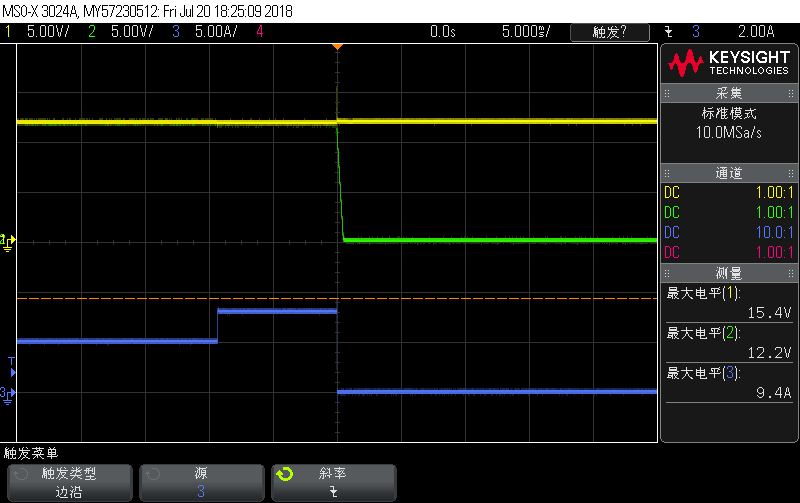Select the channel 3 ground reference marker
The height and width of the screenshot is (503, 800).
coord(8,395)
